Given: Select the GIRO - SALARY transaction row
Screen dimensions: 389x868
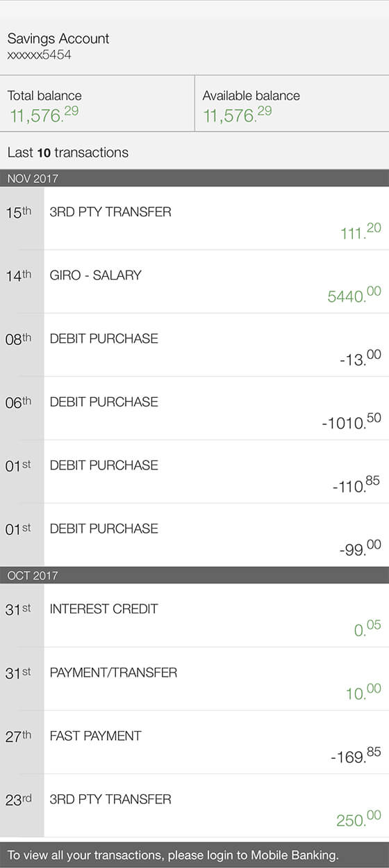Looking at the screenshot, I should click(x=194, y=282).
